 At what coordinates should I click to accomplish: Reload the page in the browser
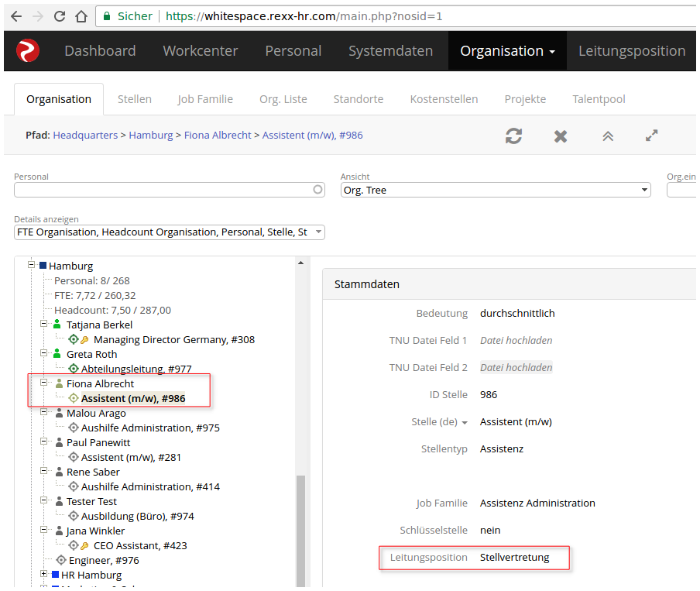click(x=60, y=16)
